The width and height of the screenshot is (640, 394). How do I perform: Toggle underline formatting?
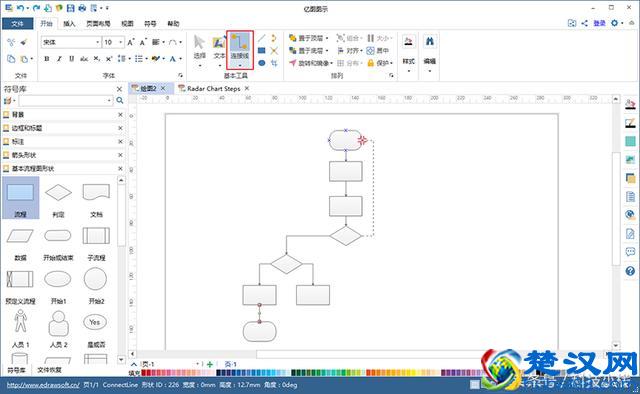pos(71,59)
